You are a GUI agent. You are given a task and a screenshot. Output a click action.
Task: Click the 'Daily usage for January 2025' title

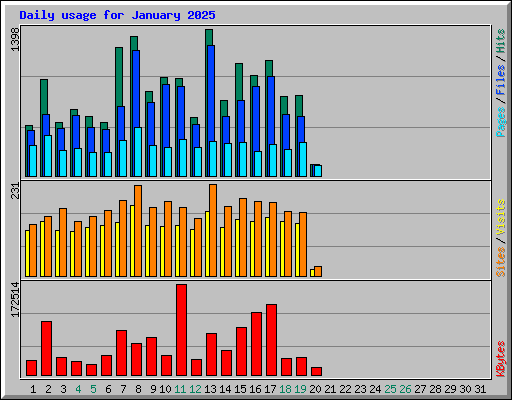pos(117,15)
